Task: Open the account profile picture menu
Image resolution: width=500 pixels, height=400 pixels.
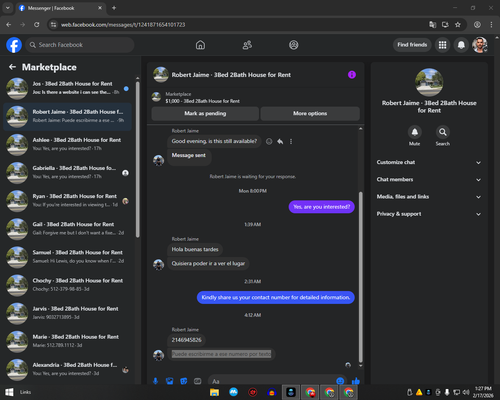Action: 480,45
